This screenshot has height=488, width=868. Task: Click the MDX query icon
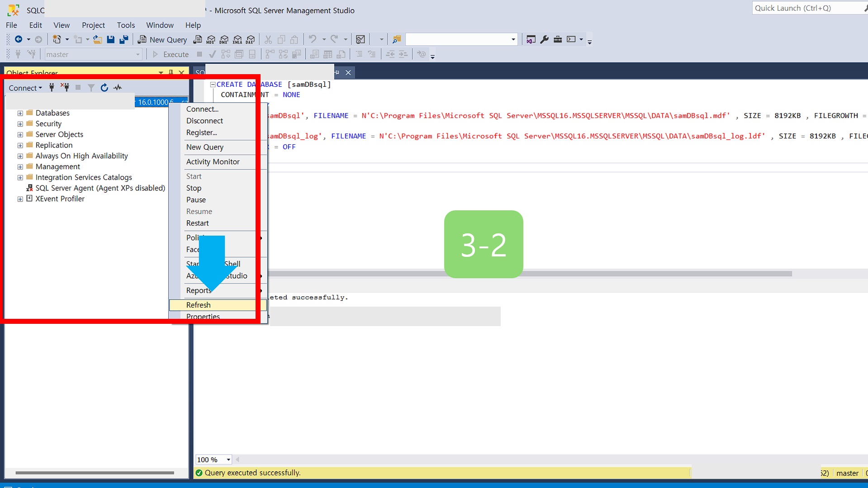pos(211,39)
